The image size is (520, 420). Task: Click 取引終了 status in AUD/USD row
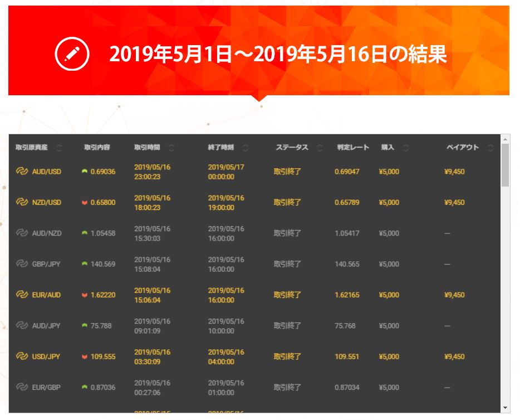(287, 172)
